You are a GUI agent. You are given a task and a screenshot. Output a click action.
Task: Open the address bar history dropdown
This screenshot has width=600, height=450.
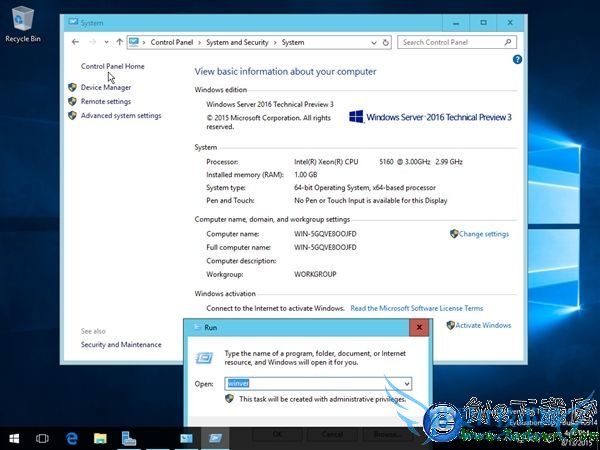coord(374,43)
